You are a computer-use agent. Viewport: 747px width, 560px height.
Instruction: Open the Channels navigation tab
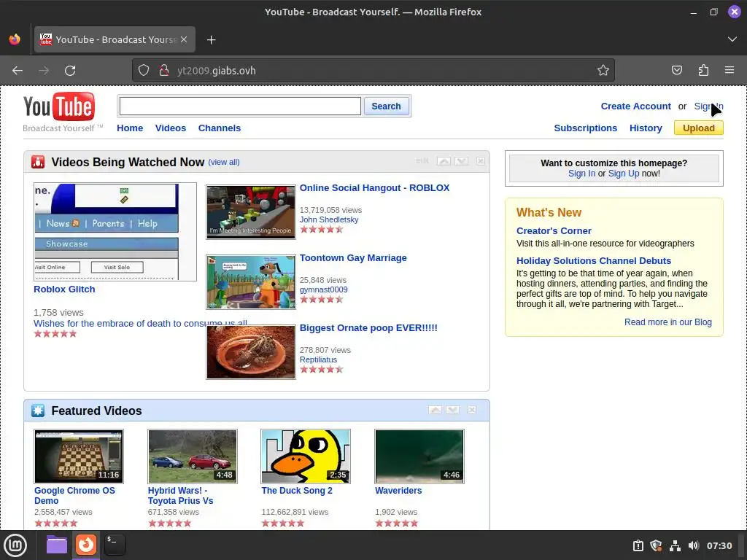pyautogui.click(x=220, y=128)
